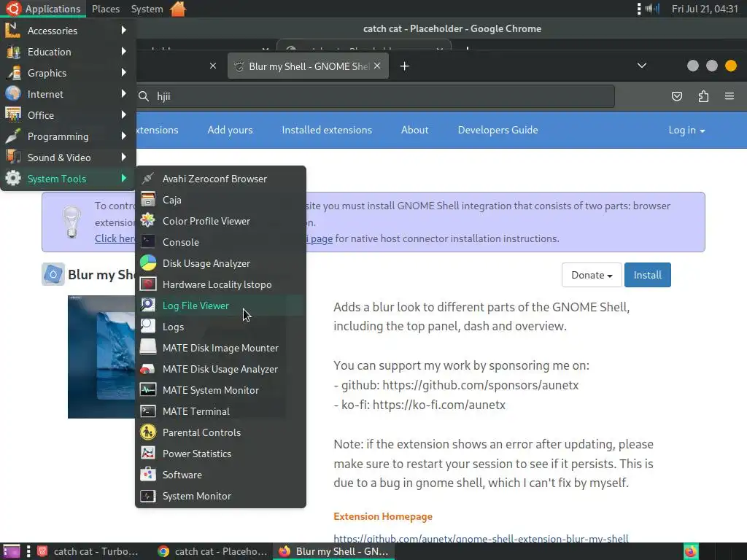Open Firefox list all tabs chevron
747x560 pixels.
(x=642, y=66)
